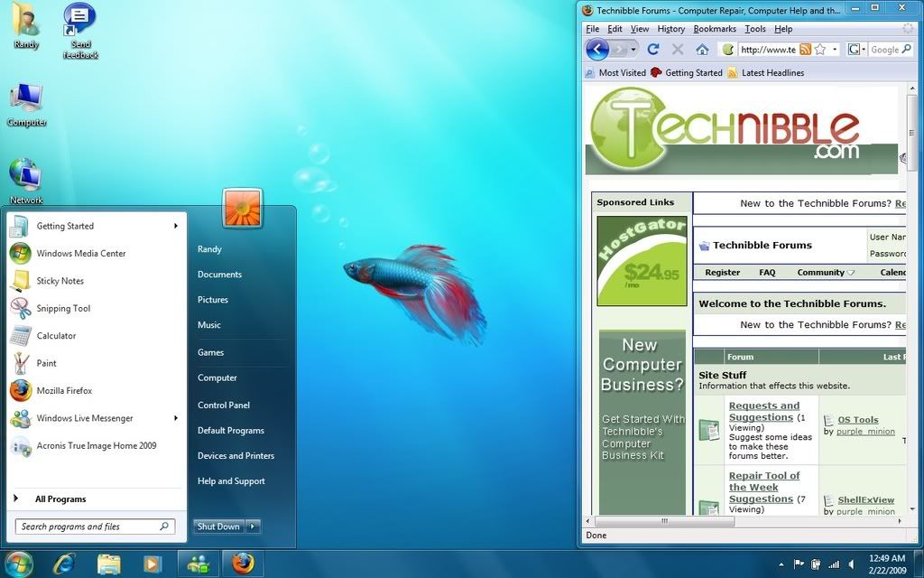Click the Firefox stop loading button
924x578 pixels.
(x=678, y=50)
